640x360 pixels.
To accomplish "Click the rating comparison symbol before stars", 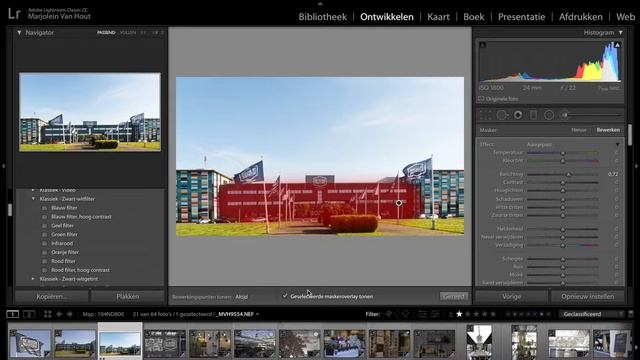I will click(451, 314).
